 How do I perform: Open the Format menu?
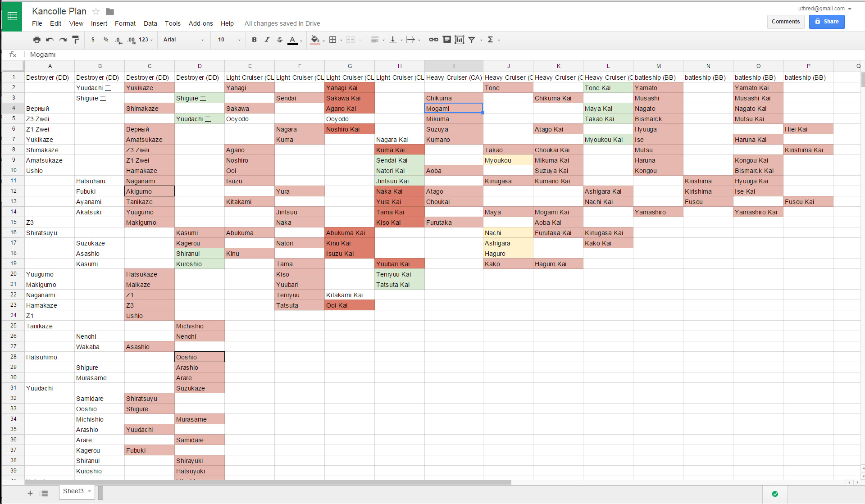pyautogui.click(x=125, y=23)
